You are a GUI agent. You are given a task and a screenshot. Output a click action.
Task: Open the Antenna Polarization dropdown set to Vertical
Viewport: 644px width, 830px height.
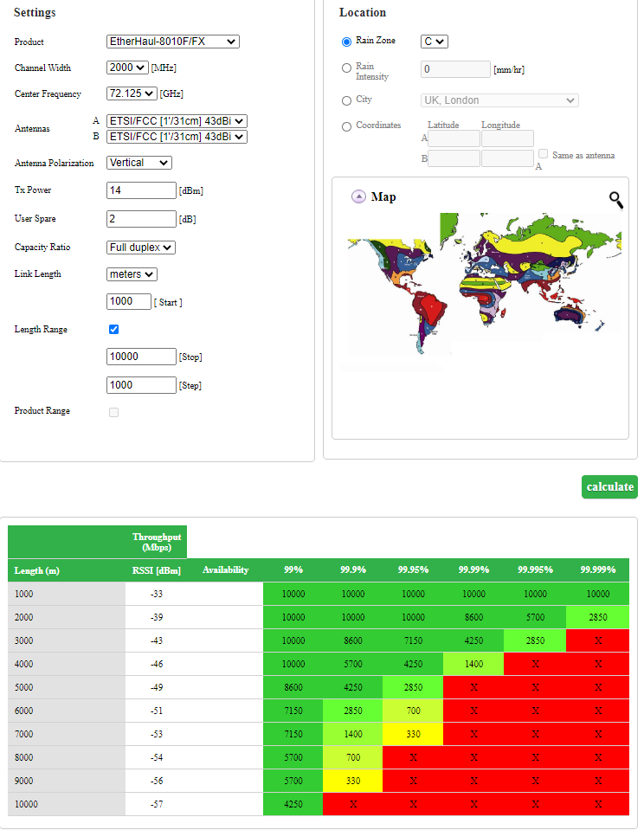coord(139,163)
